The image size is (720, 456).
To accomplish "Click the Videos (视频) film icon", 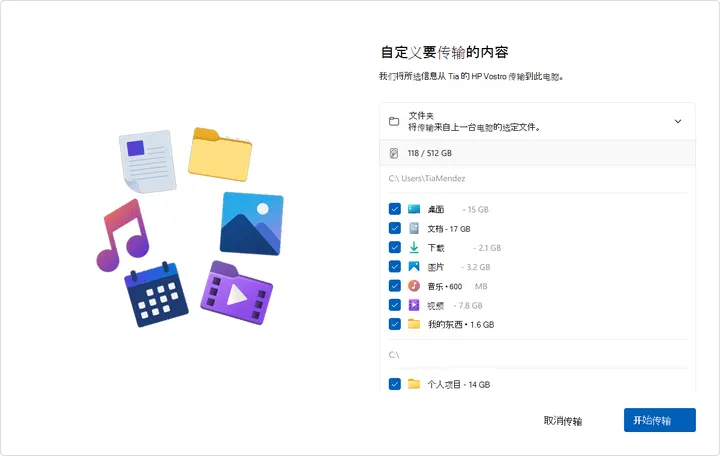I will (414, 305).
